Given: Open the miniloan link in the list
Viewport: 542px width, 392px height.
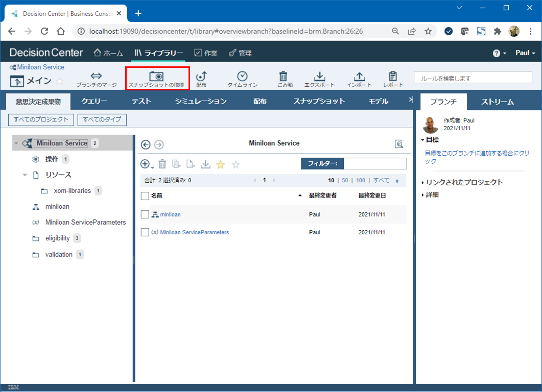Looking at the screenshot, I should [x=170, y=214].
